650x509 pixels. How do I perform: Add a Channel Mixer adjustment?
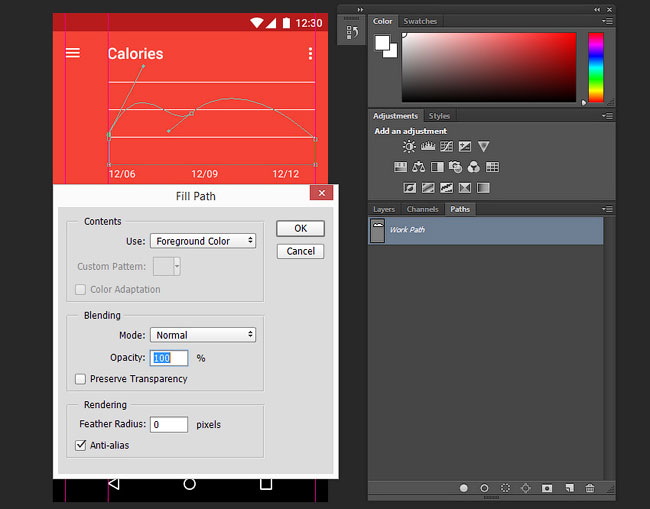point(473,167)
